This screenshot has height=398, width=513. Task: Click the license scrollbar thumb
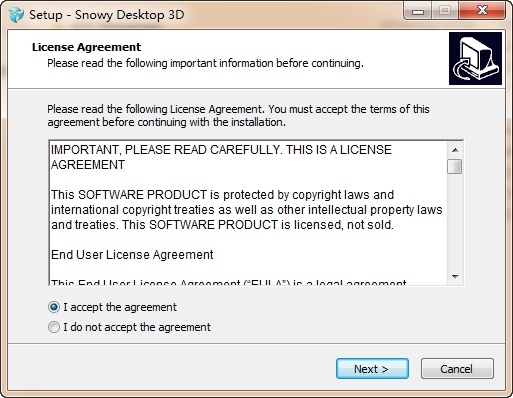pos(455,166)
